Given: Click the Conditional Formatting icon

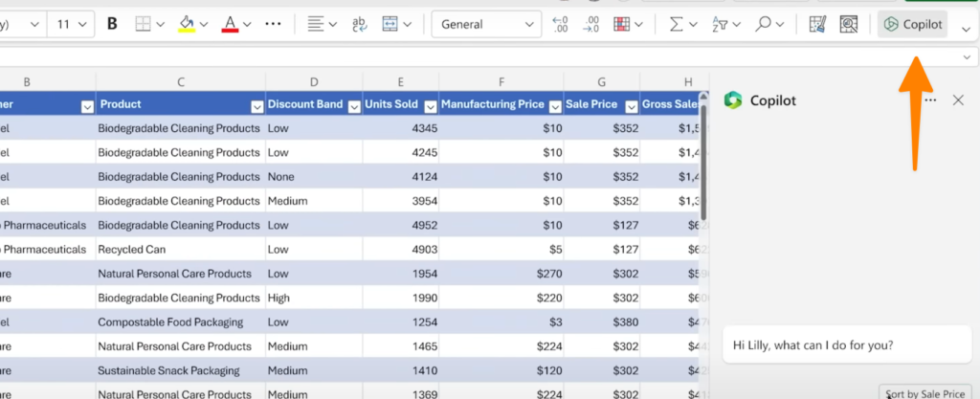Looking at the screenshot, I should click(622, 24).
